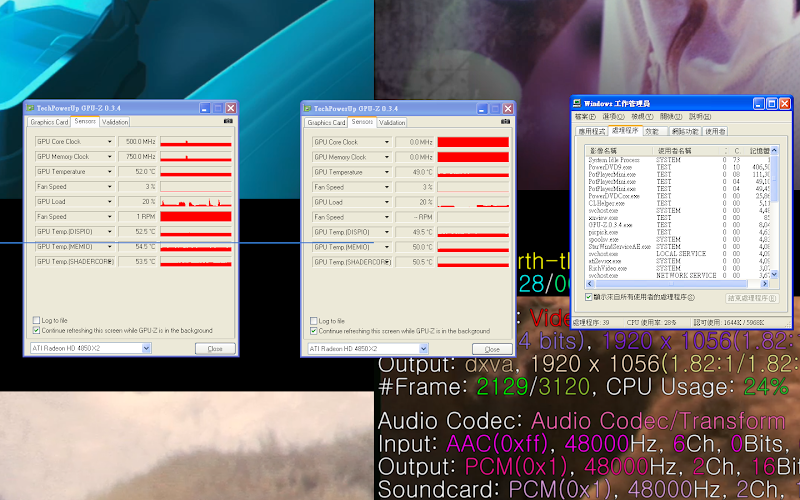The height and width of the screenshot is (500, 800).
Task: Click camera screenshot icon in GPU-Z showing 49.0 °C
Action: pyautogui.click(x=505, y=121)
